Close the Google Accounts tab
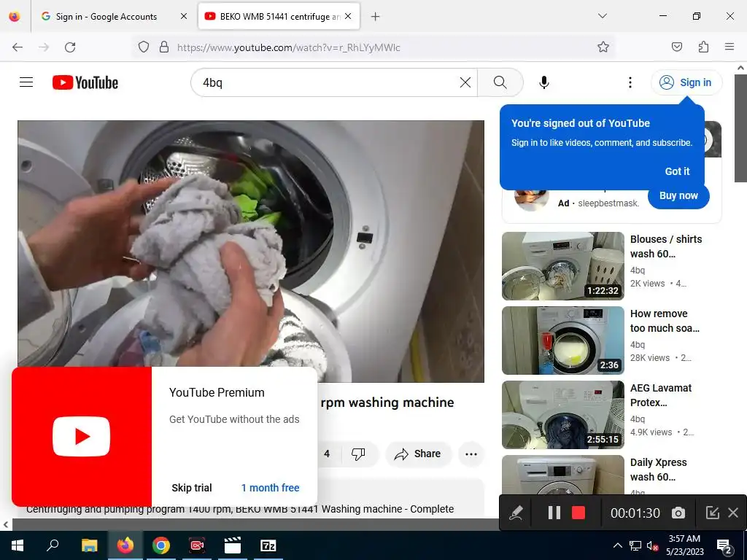This screenshot has height=560, width=747. point(184,16)
